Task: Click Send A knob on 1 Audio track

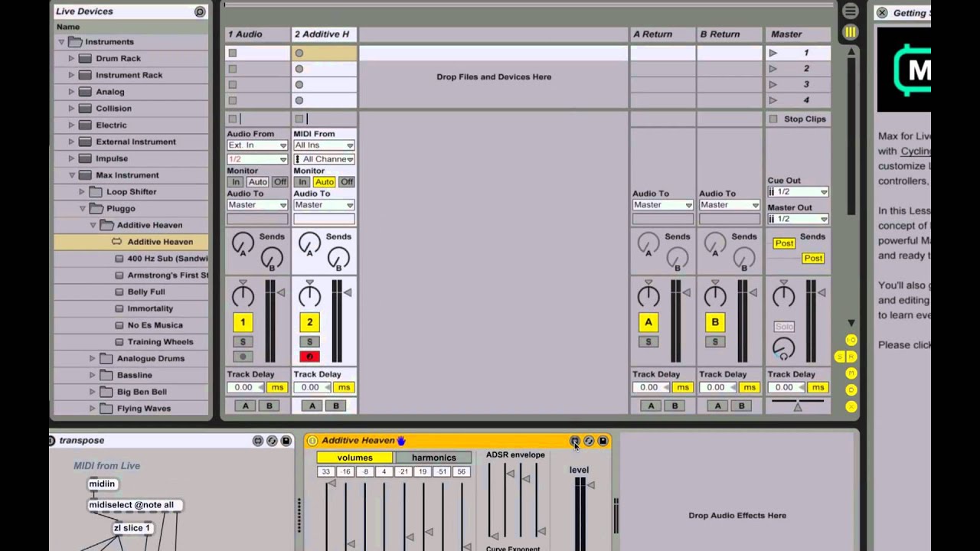Action: [x=243, y=245]
